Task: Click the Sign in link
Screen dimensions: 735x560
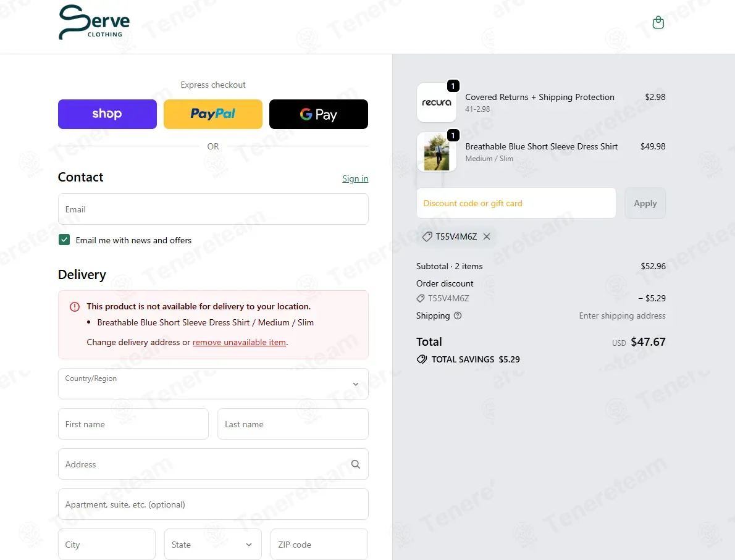Action: [355, 178]
